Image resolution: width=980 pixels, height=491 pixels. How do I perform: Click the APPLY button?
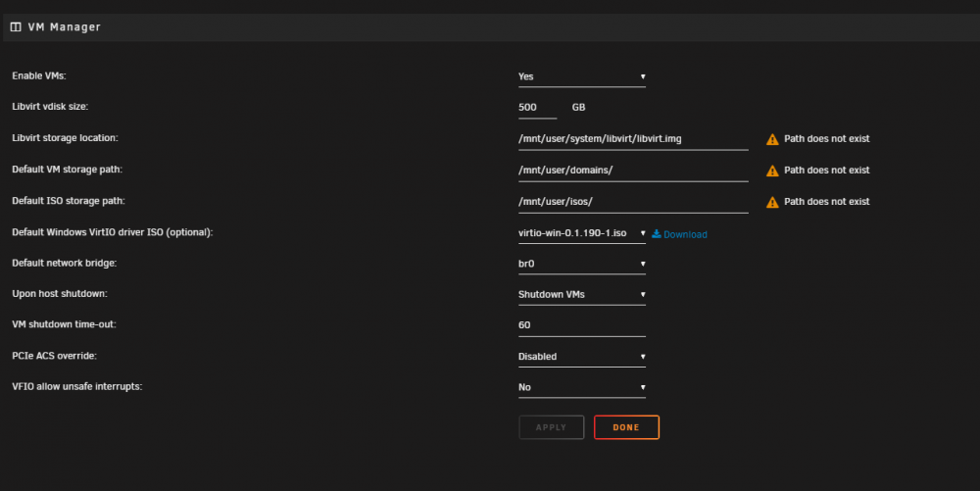[551, 427]
